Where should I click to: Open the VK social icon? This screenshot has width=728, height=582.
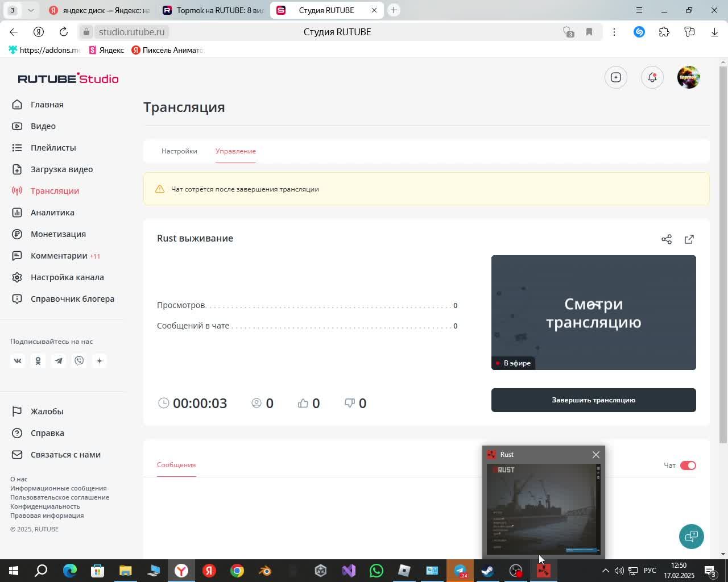tap(18, 361)
